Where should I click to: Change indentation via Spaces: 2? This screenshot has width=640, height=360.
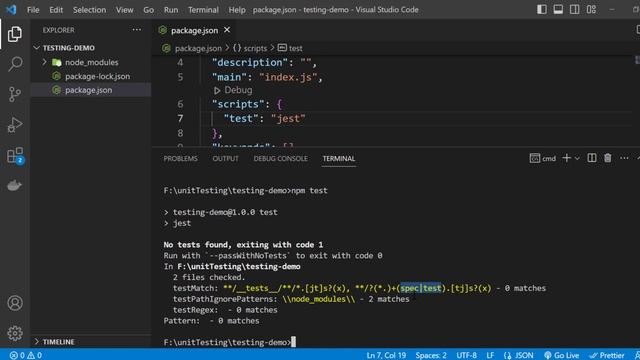431,355
